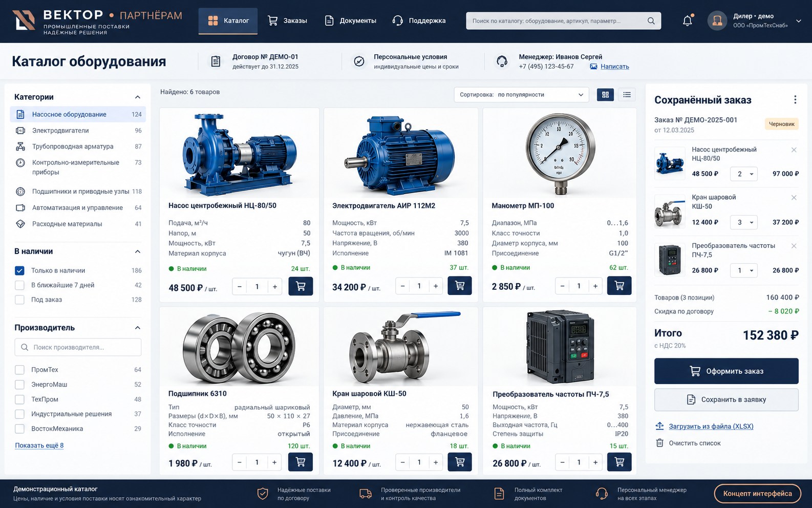Click the search magnifier icon
This screenshot has height=508, width=812.
[x=651, y=21]
